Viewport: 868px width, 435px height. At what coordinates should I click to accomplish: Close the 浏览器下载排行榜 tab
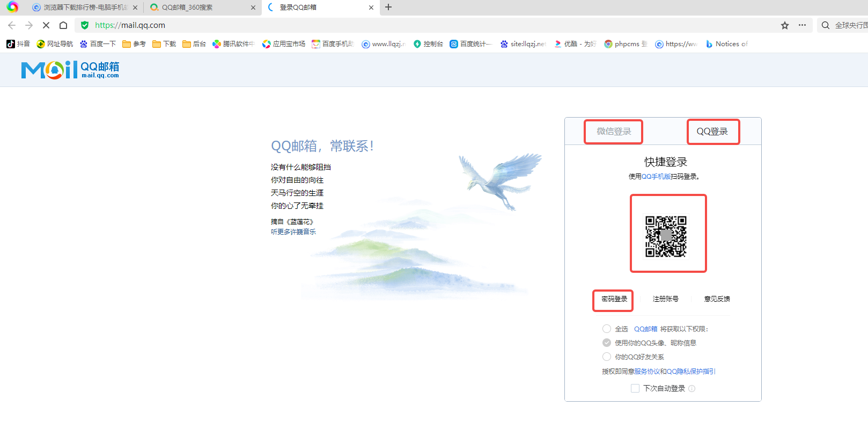[x=135, y=8]
